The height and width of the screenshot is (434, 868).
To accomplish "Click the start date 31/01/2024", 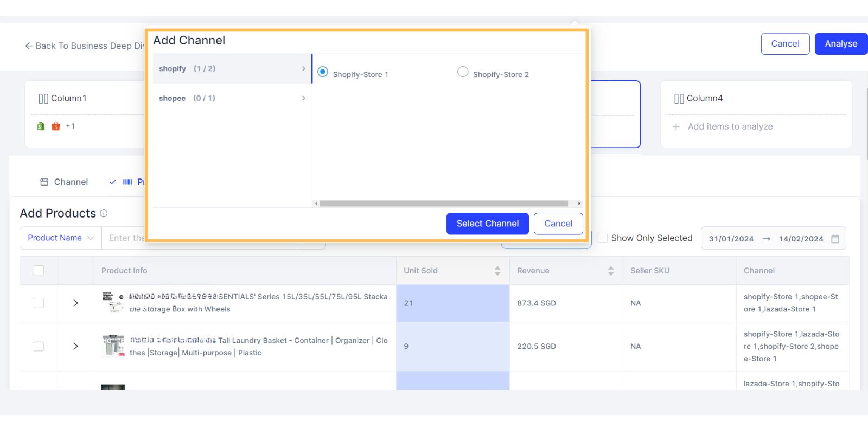I will click(731, 239).
